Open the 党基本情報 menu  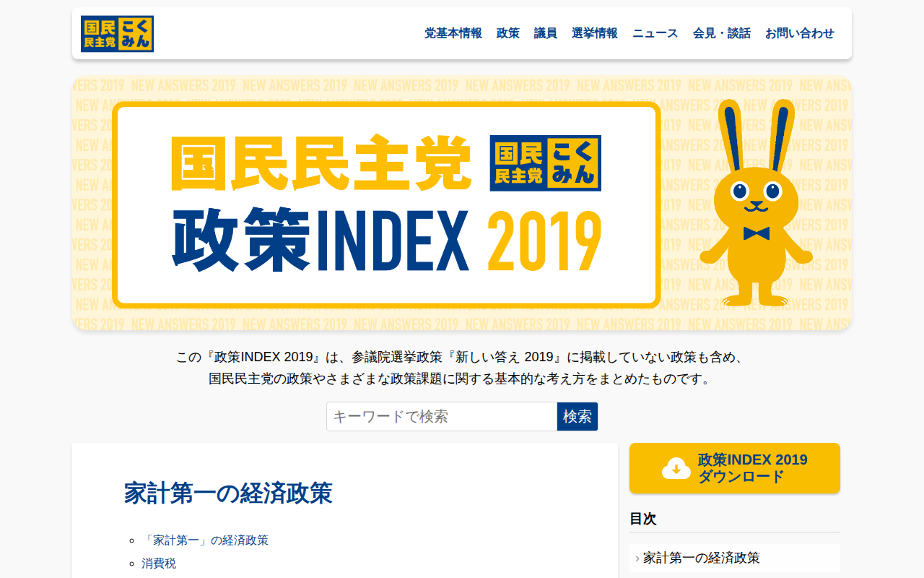pos(453,33)
